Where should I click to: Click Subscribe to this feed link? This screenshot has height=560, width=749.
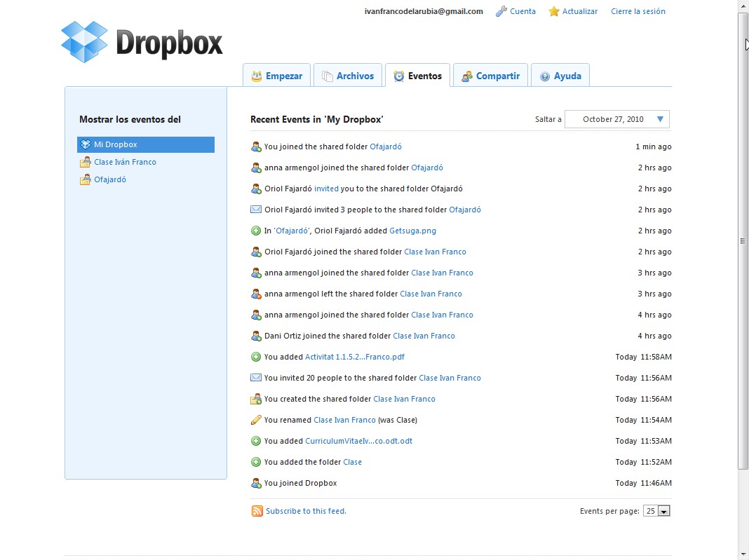pyautogui.click(x=306, y=511)
